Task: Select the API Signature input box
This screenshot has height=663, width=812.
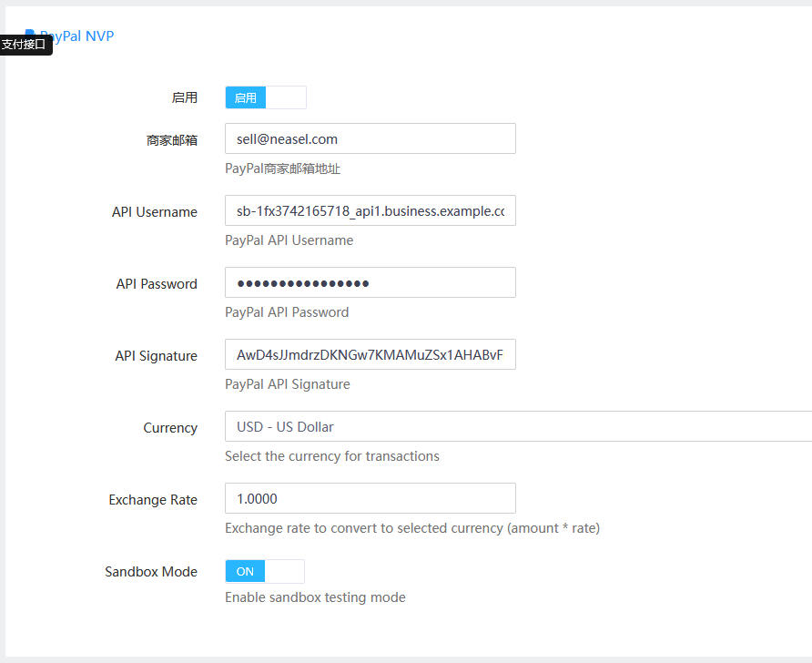Action: [x=370, y=354]
